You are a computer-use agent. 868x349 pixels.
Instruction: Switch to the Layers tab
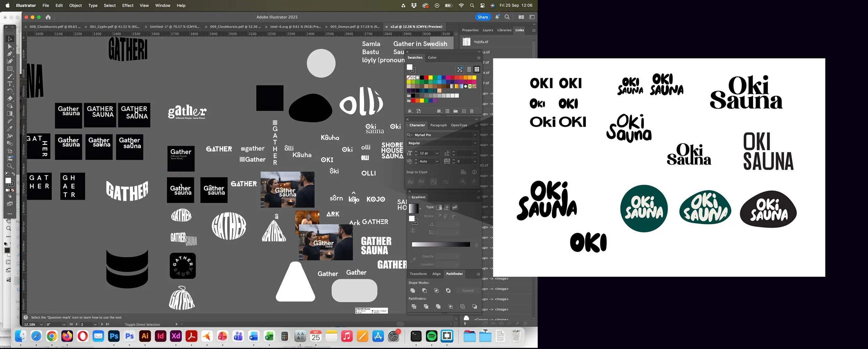click(x=488, y=30)
